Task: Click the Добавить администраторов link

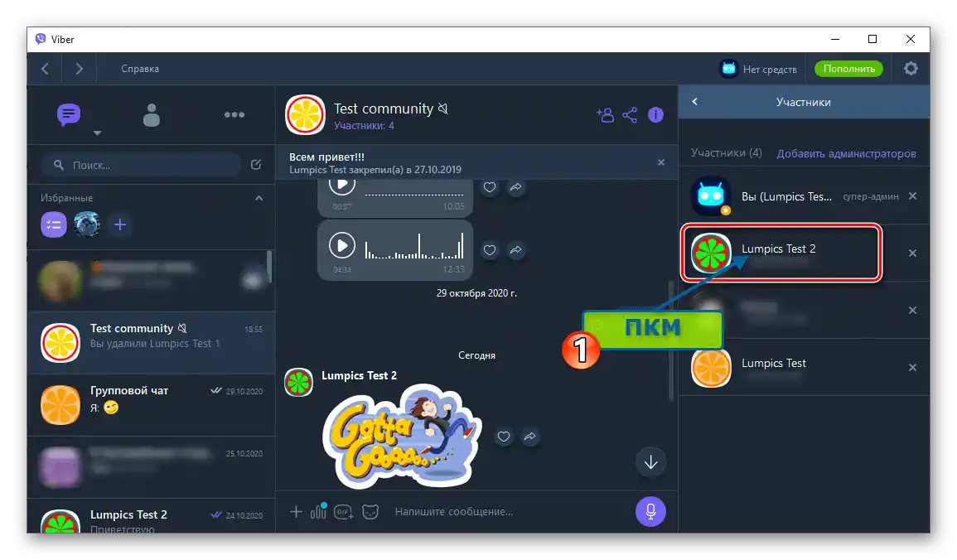Action: (848, 153)
